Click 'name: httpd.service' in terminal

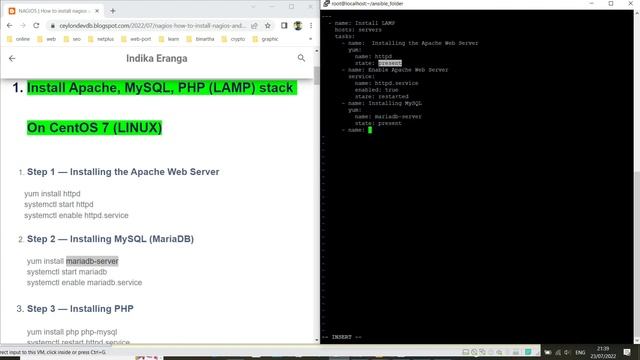pyautogui.click(x=386, y=83)
